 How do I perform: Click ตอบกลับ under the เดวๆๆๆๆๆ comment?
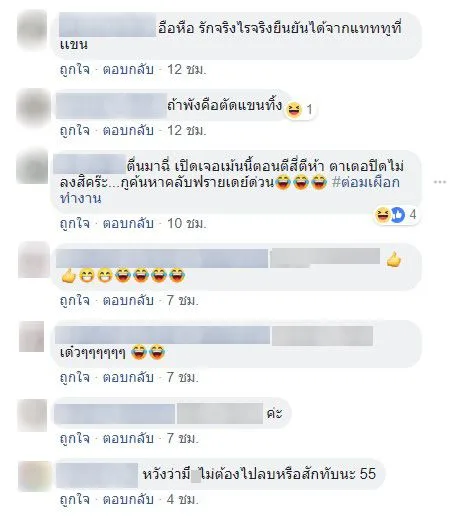point(128,377)
